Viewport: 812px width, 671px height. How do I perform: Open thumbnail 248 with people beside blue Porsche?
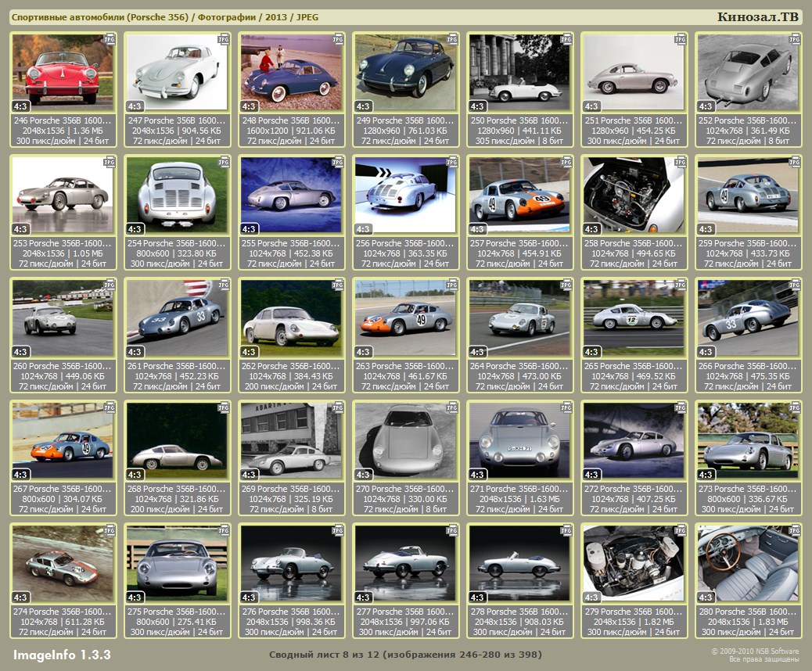coord(290,72)
